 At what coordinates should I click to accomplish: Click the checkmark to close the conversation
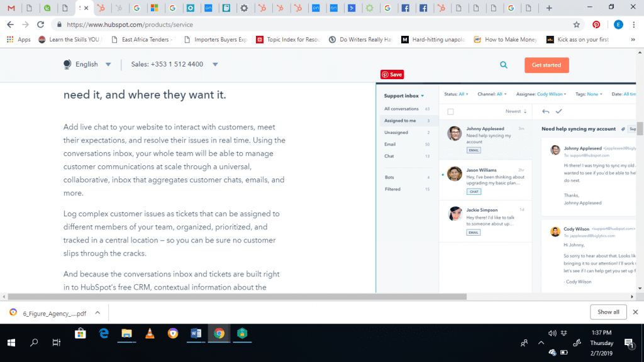coord(558,111)
